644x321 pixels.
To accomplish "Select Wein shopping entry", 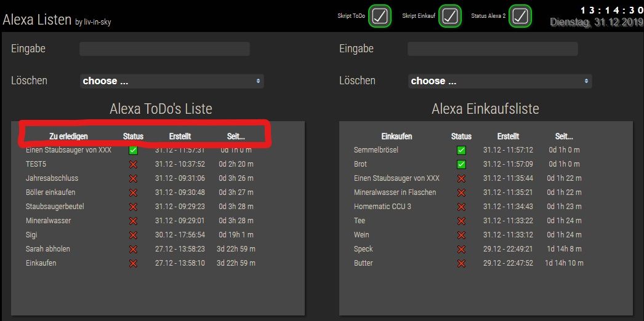I will (x=361, y=235).
